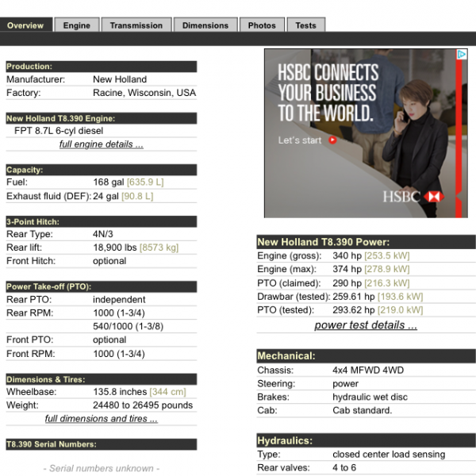Screen dimensions: 476x476
Task: Select PTO (tested) '293.62 hp' value
Action: [x=354, y=310]
